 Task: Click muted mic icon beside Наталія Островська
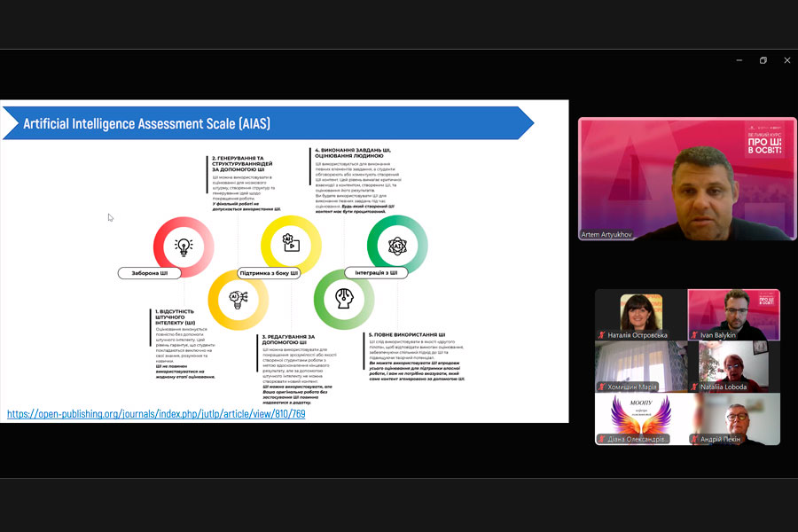pyautogui.click(x=601, y=335)
